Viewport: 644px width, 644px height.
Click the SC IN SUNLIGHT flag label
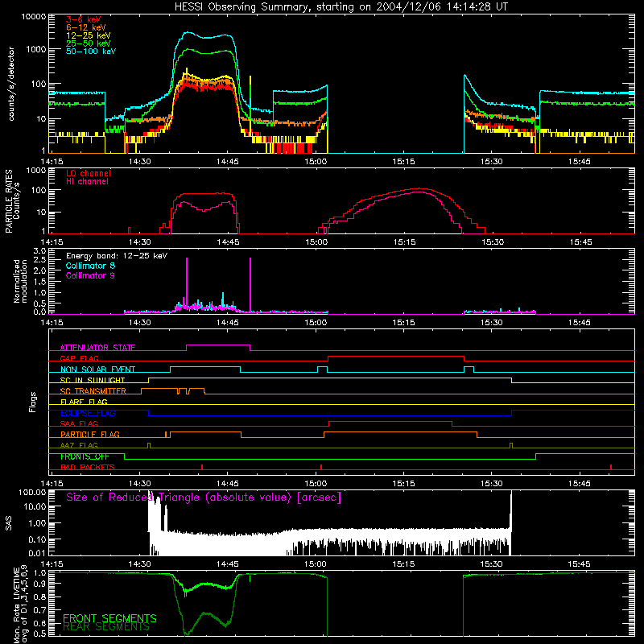(93, 380)
